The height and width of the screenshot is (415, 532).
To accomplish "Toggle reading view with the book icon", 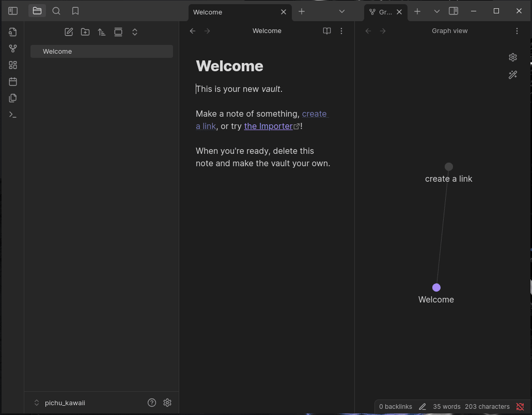I will 326,31.
